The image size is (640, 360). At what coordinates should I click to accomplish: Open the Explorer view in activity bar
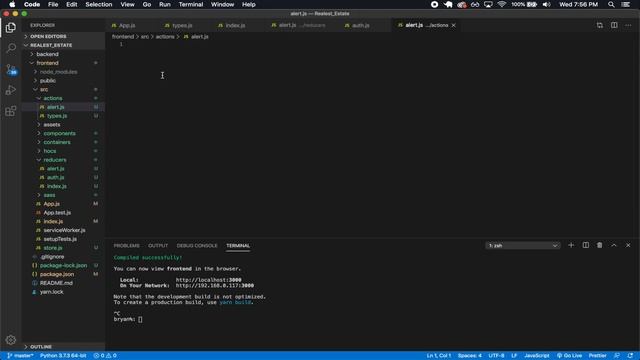click(x=11, y=27)
